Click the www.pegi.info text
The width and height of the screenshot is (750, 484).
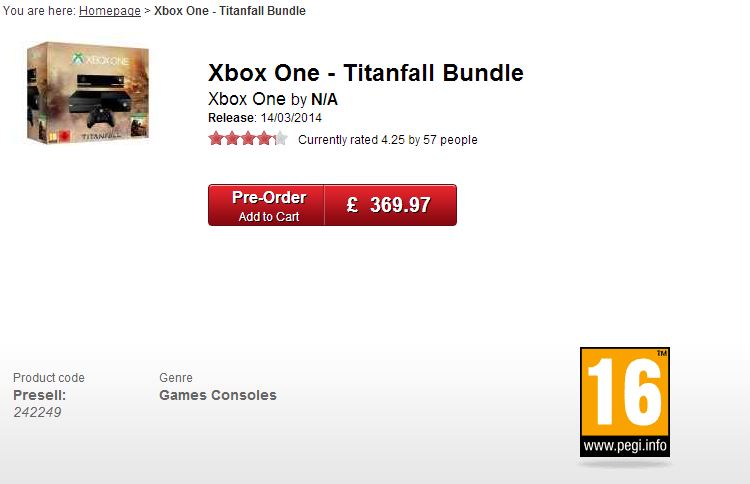[x=624, y=445]
